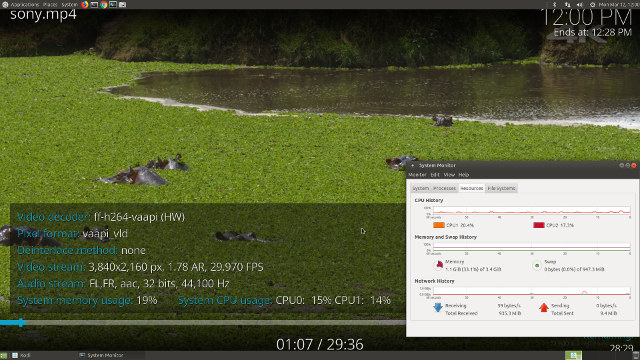Switch to the Processes tab
This screenshot has height=360, width=640.
point(444,188)
